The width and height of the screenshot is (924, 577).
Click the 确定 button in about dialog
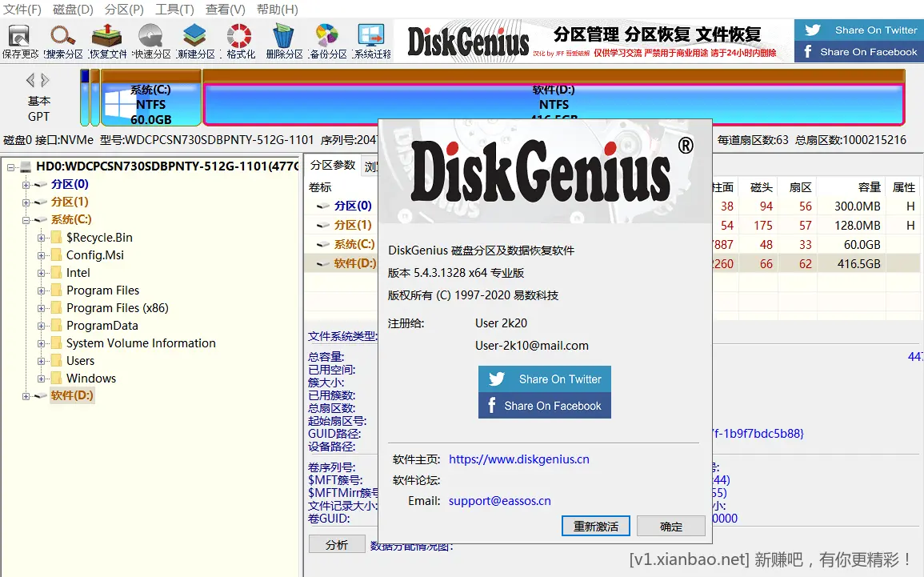click(671, 527)
